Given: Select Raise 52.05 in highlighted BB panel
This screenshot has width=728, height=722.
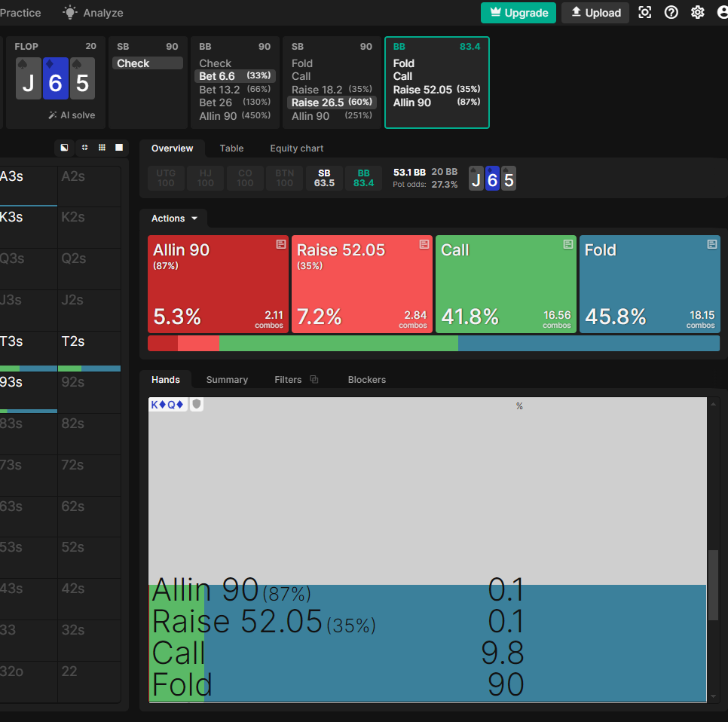Looking at the screenshot, I should pos(436,89).
